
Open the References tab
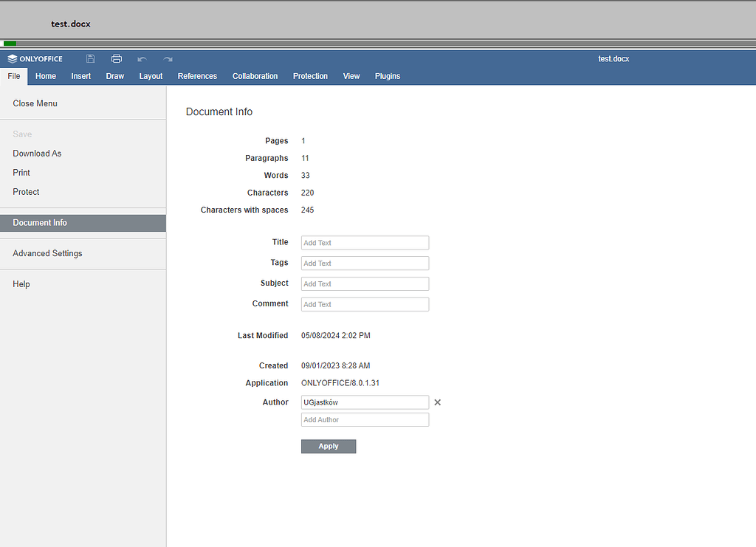click(x=197, y=76)
